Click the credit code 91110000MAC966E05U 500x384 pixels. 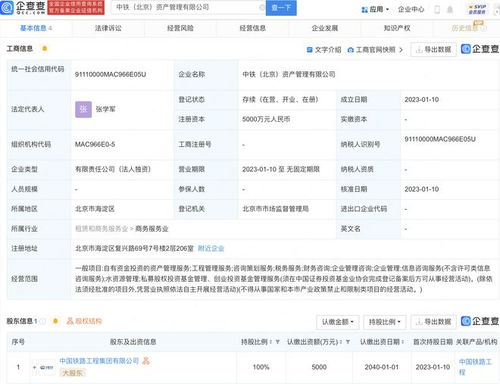(x=110, y=74)
